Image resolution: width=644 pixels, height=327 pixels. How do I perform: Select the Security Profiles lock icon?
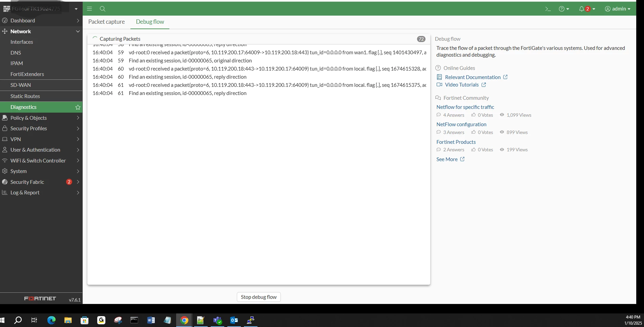click(x=5, y=129)
